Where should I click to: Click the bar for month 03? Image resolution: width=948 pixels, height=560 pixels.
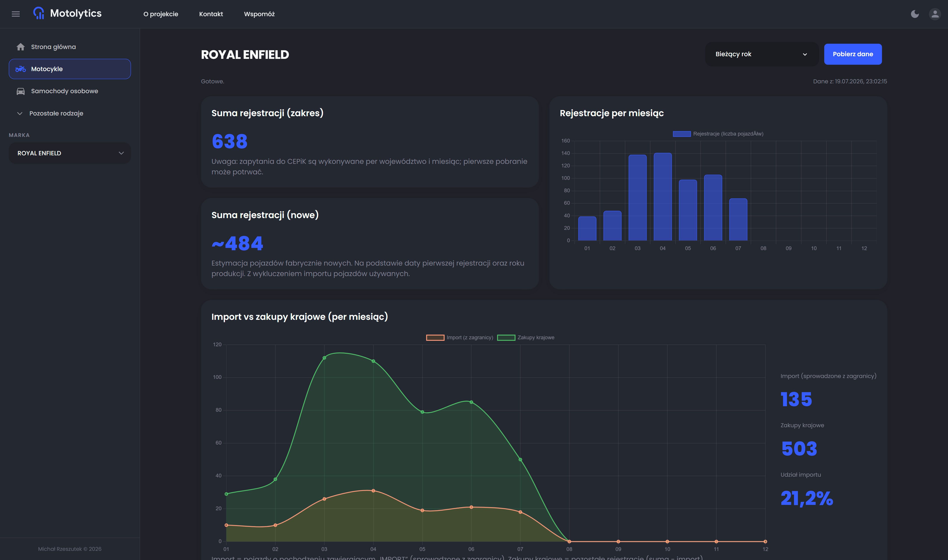coord(637,198)
